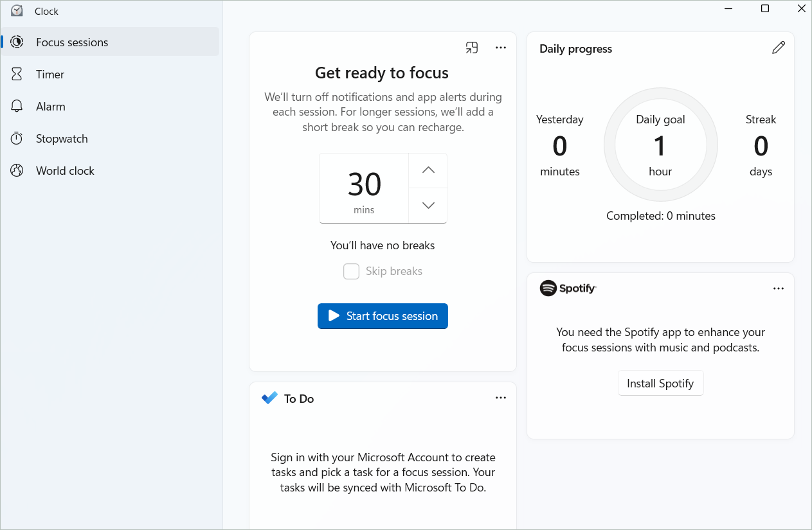Edit daily progress with pencil icon
The image size is (812, 530).
pos(778,48)
